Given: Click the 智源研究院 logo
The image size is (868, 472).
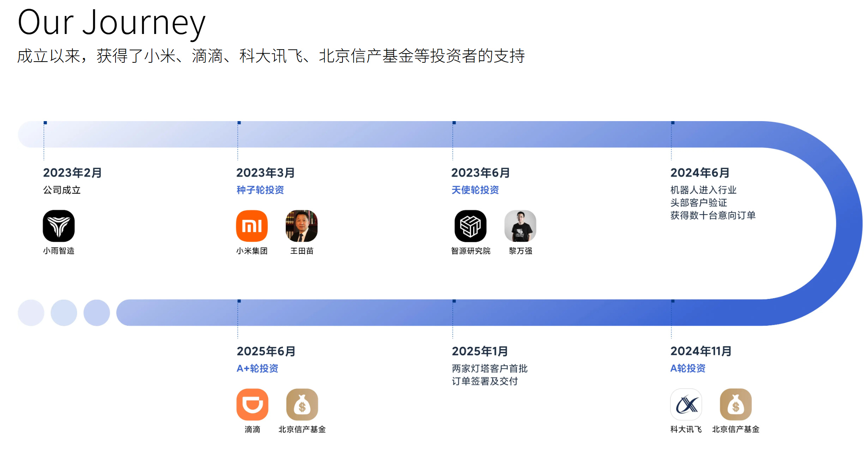Looking at the screenshot, I should (x=471, y=225).
